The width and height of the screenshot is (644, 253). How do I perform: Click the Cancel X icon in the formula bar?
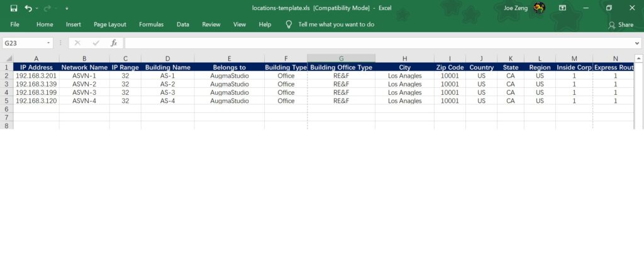click(77, 43)
